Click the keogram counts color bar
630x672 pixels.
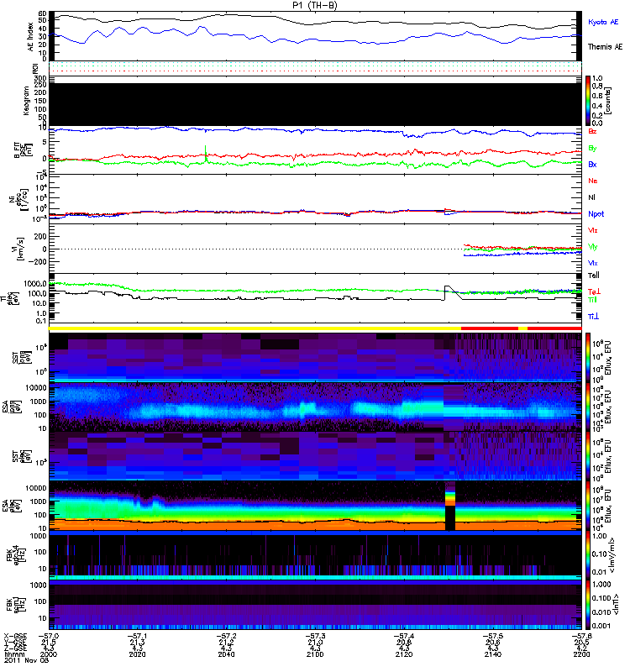588,101
